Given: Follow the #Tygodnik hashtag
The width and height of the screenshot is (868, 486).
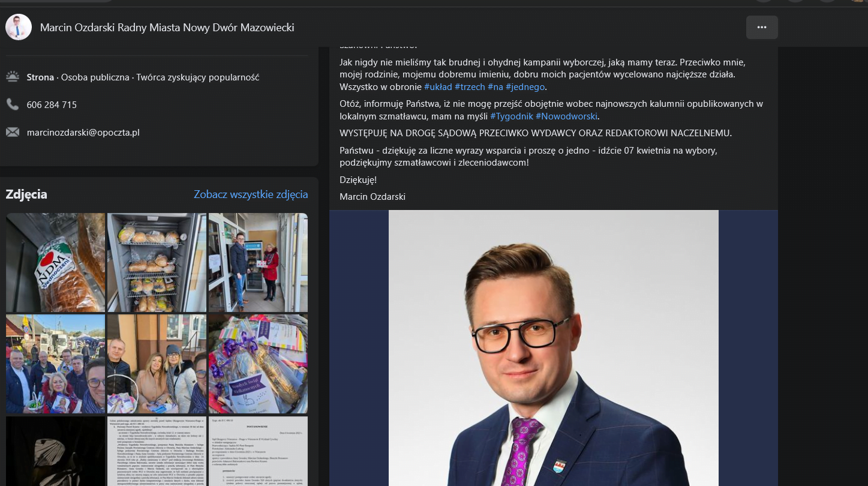Looking at the screenshot, I should [x=512, y=116].
